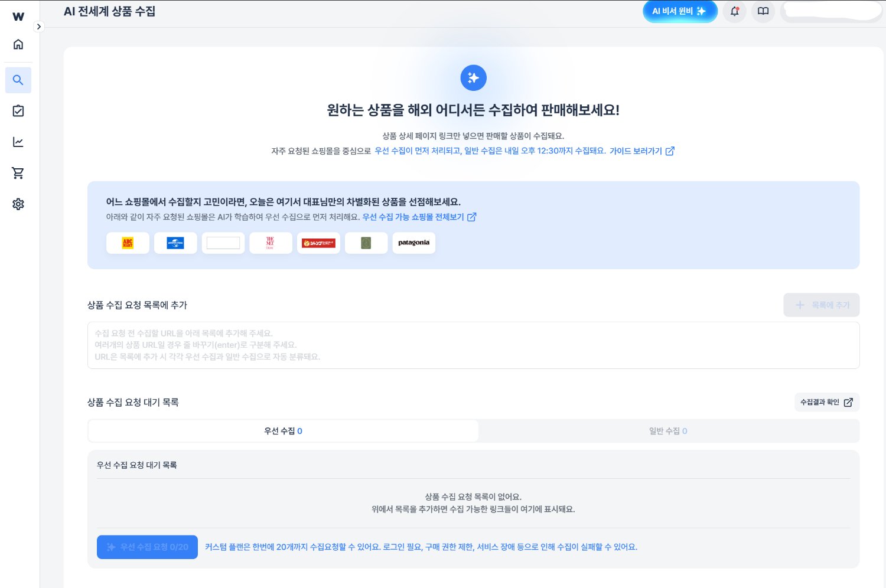Open the guide book icon
The image size is (886, 588).
(763, 11)
